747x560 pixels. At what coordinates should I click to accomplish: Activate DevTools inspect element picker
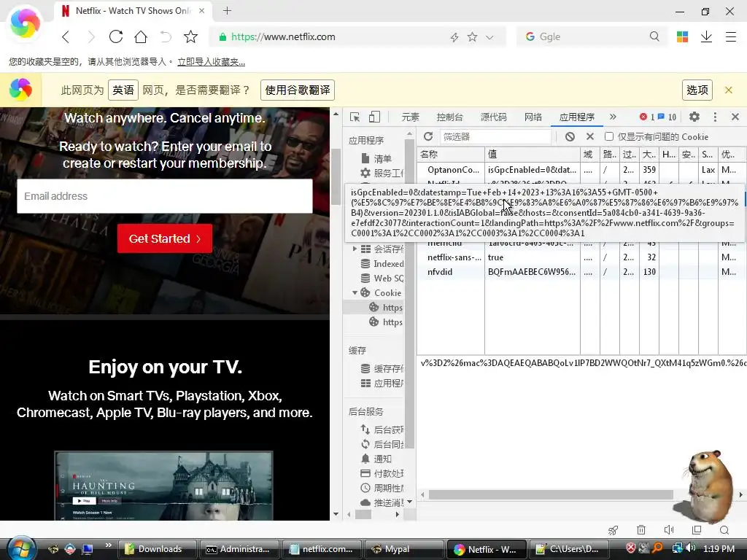tap(355, 117)
